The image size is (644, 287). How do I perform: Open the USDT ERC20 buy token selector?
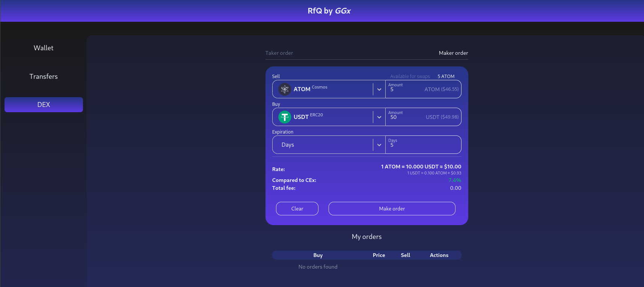click(x=329, y=117)
